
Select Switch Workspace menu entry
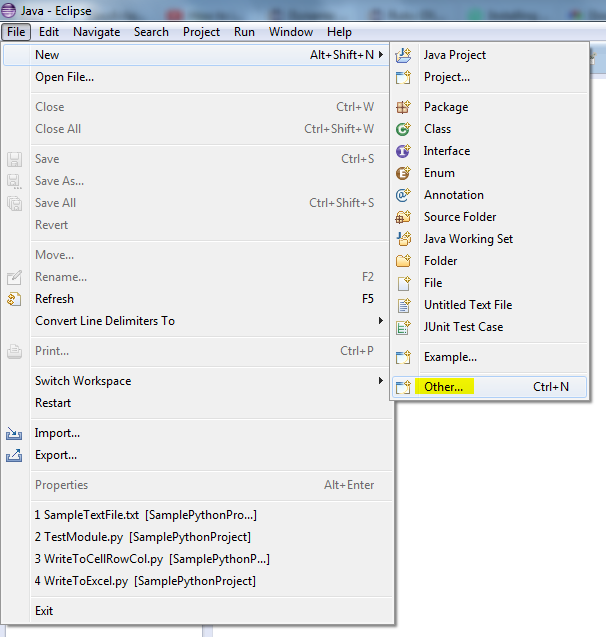197,381
